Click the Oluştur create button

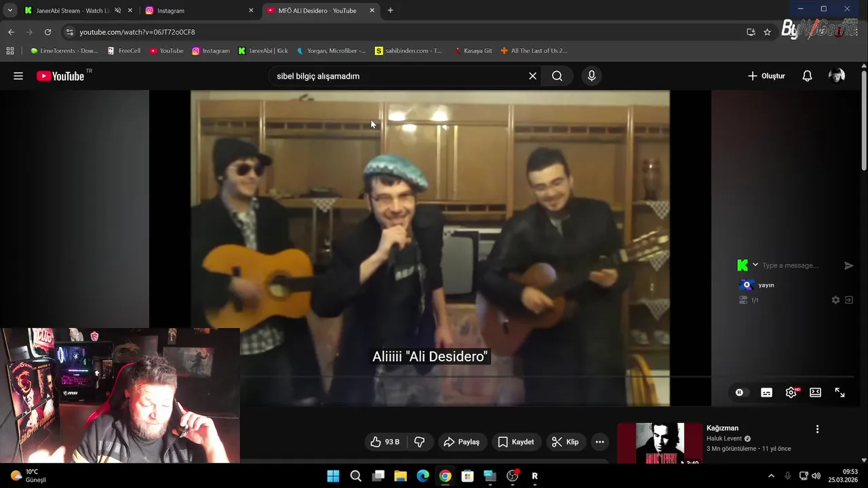tap(766, 76)
